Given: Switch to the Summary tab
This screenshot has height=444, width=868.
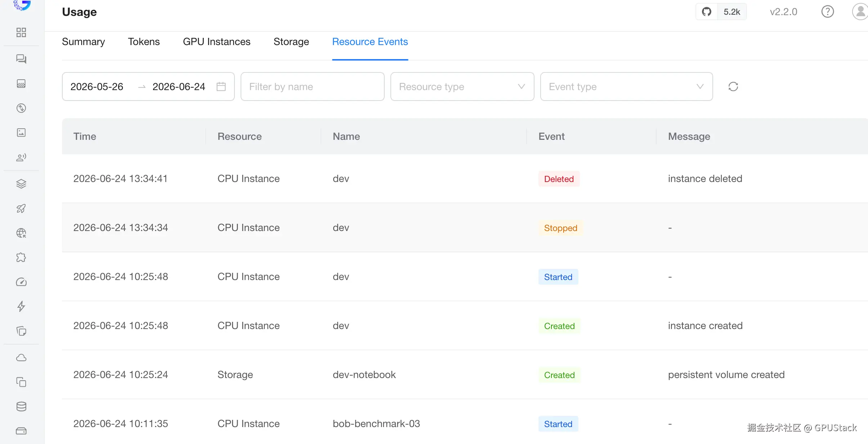Looking at the screenshot, I should [83, 42].
